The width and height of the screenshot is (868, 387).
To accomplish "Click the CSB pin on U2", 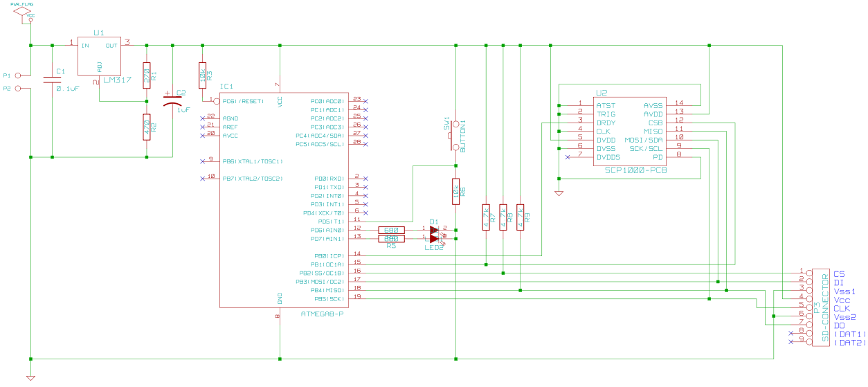I will coord(655,123).
